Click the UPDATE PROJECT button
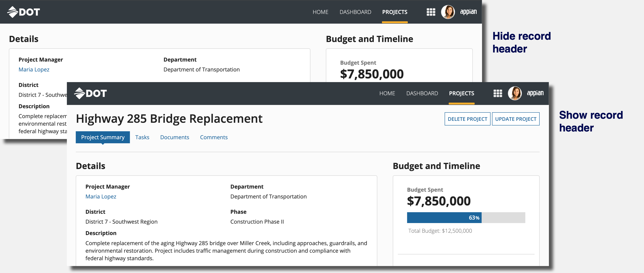 pos(515,119)
